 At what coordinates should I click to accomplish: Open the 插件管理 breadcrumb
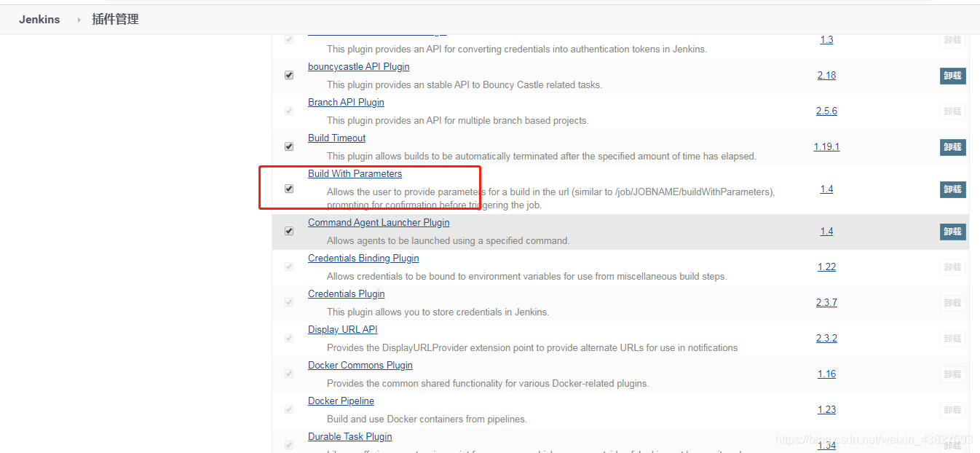115,20
